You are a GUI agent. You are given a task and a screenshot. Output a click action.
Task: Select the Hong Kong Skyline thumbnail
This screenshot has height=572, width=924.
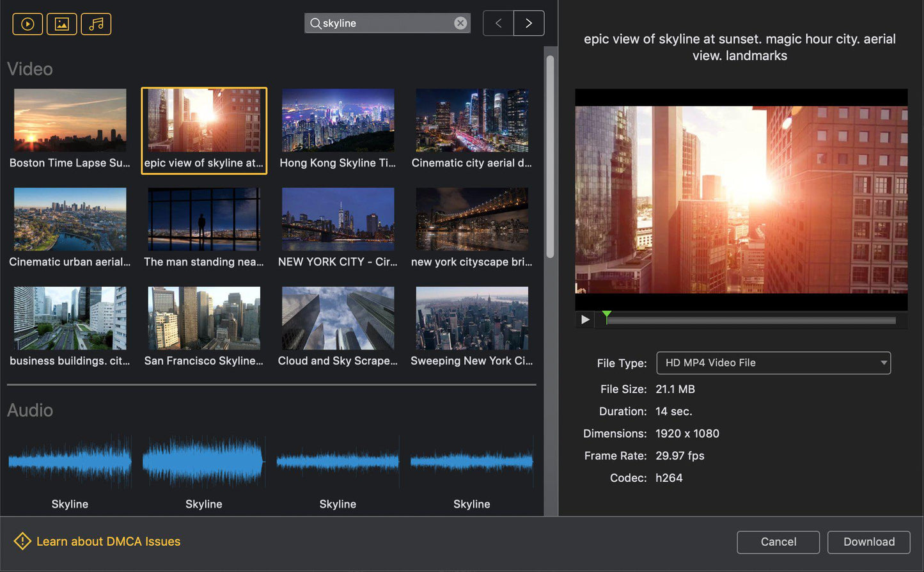[x=338, y=120]
